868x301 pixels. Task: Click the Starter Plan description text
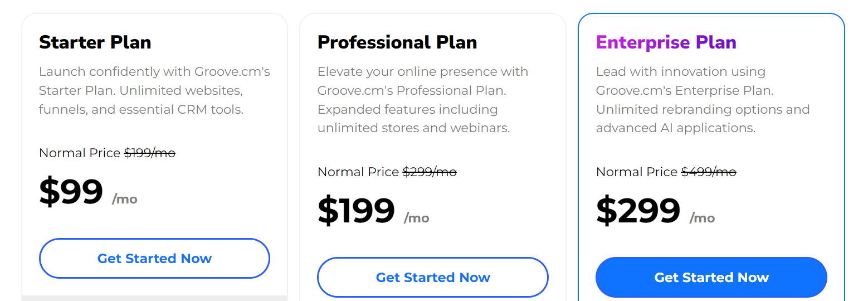154,90
